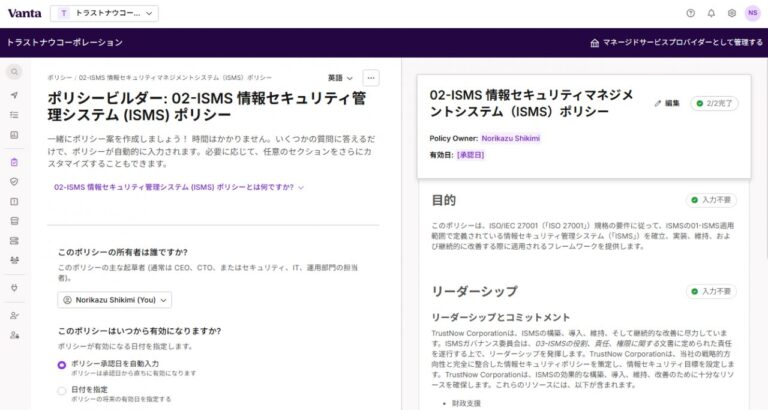Image resolution: width=768 pixels, height=410 pixels.
Task: Open the notifications bell icon
Action: 711,13
